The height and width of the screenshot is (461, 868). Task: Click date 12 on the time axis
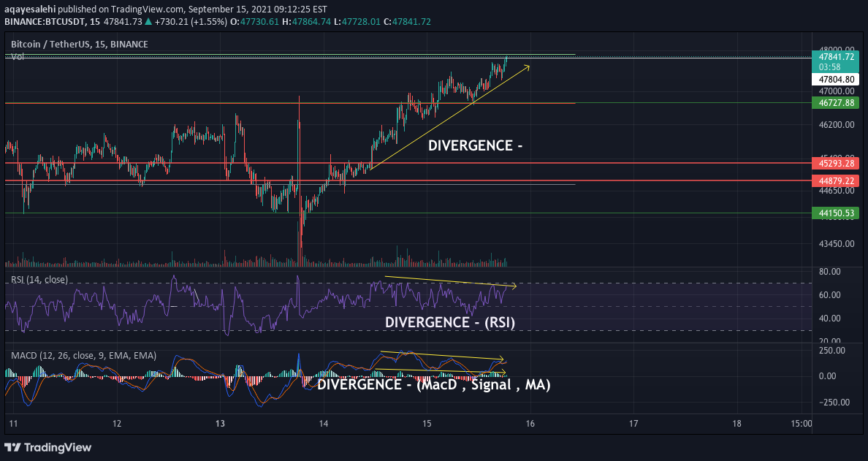117,424
